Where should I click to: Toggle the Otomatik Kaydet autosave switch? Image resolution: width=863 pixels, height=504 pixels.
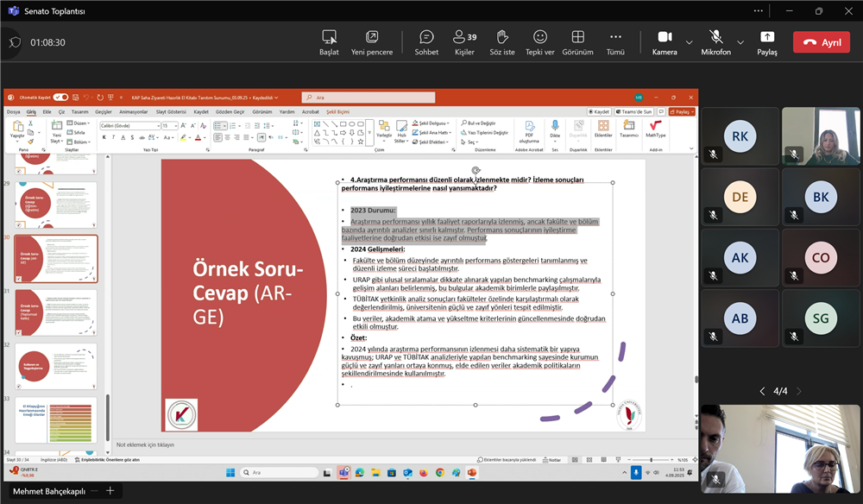pos(60,98)
